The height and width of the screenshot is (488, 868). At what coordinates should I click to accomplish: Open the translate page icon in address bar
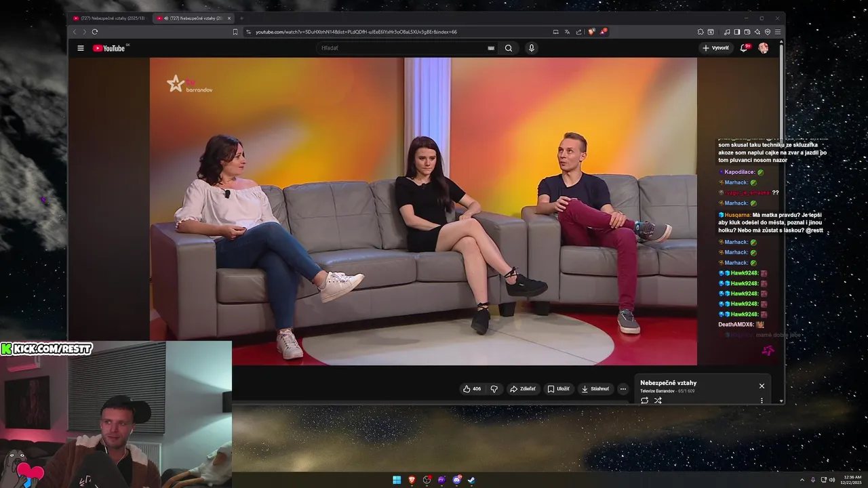coord(567,32)
